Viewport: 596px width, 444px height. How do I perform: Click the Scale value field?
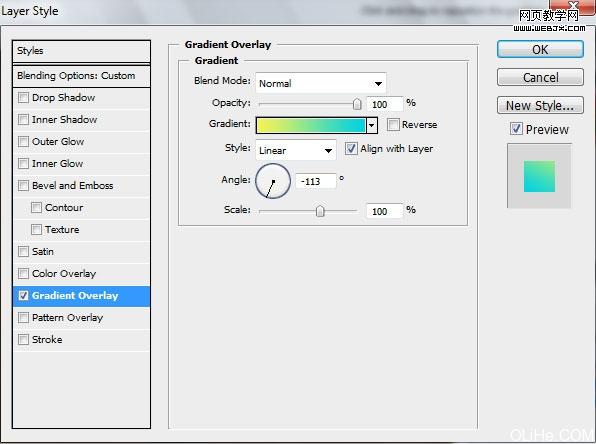pyautogui.click(x=384, y=211)
